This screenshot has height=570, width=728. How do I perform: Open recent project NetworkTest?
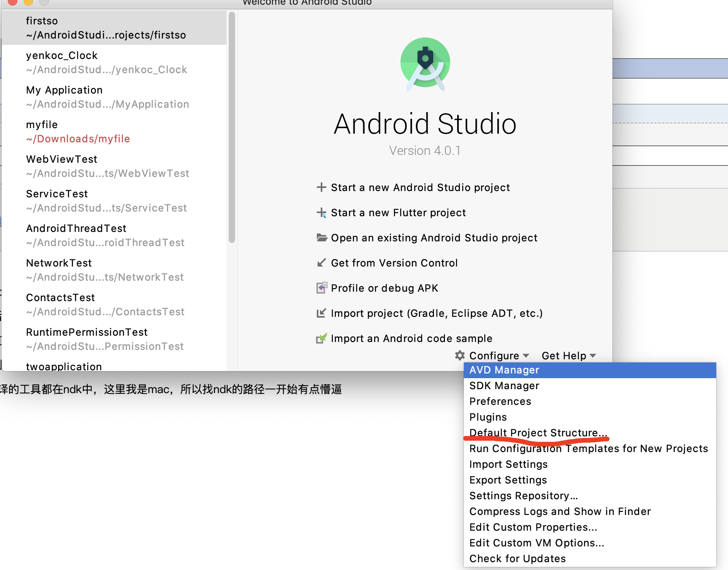(x=114, y=270)
